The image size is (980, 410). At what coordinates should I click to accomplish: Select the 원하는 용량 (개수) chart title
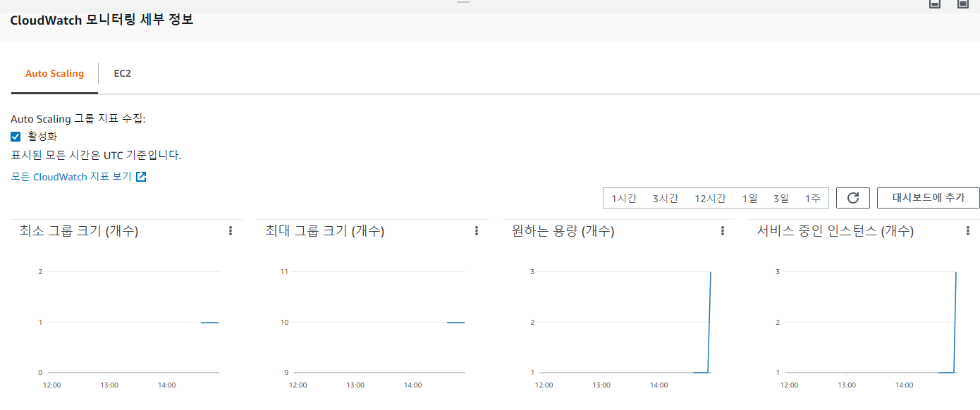tap(563, 231)
